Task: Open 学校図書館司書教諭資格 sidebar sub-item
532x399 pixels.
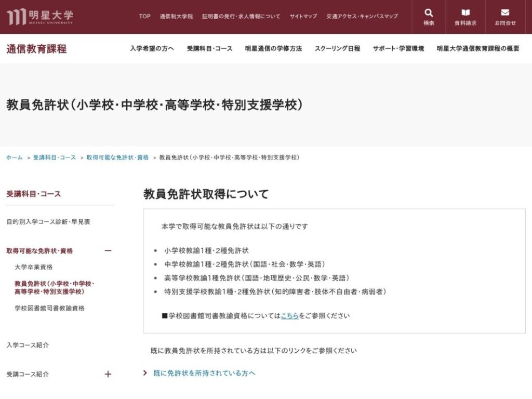Action: click(x=49, y=309)
